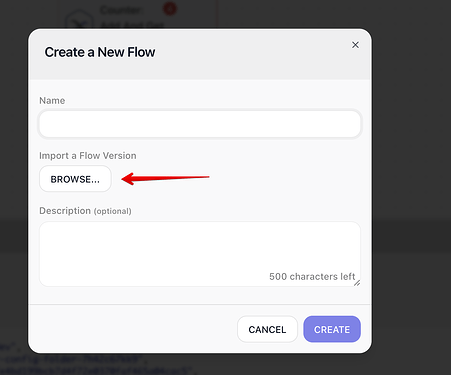Cancel the new flow dialog
The height and width of the screenshot is (375, 451).
267,329
